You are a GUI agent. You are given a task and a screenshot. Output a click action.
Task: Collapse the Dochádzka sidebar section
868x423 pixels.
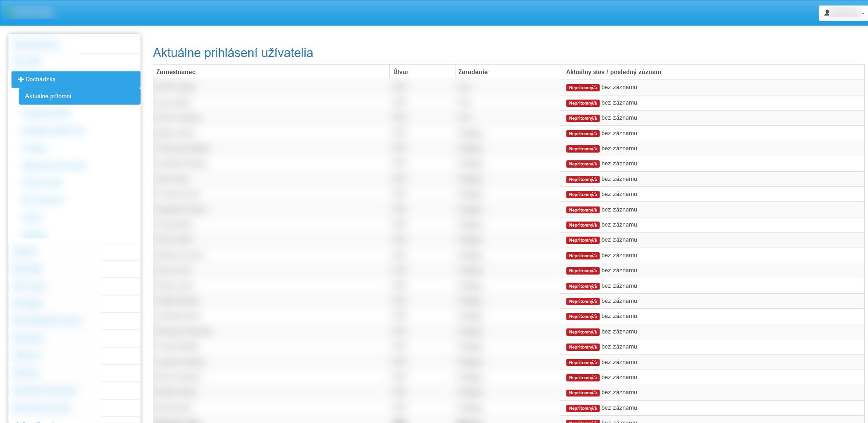[76, 79]
